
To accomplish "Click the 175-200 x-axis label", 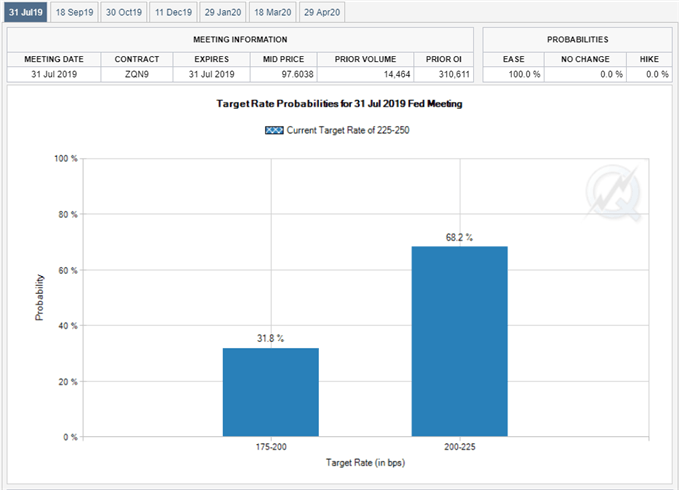I will [271, 447].
